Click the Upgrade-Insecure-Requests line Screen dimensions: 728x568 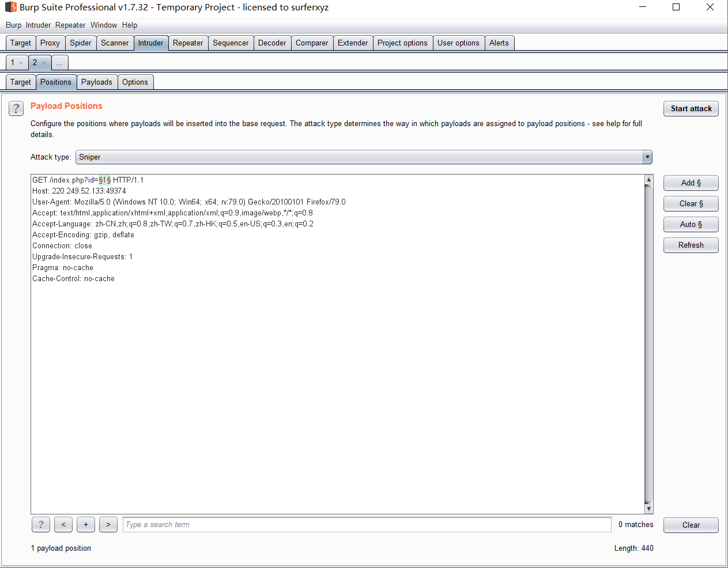pyautogui.click(x=82, y=257)
